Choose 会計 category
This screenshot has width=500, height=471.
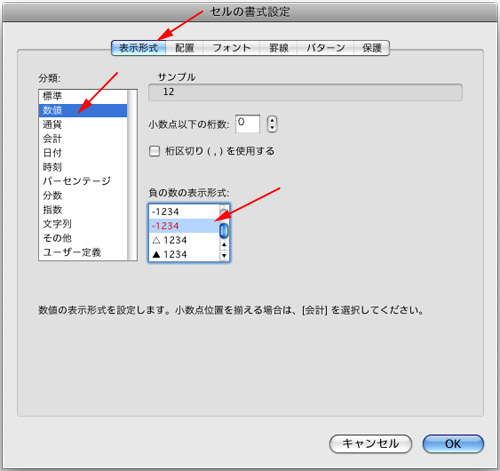point(83,138)
